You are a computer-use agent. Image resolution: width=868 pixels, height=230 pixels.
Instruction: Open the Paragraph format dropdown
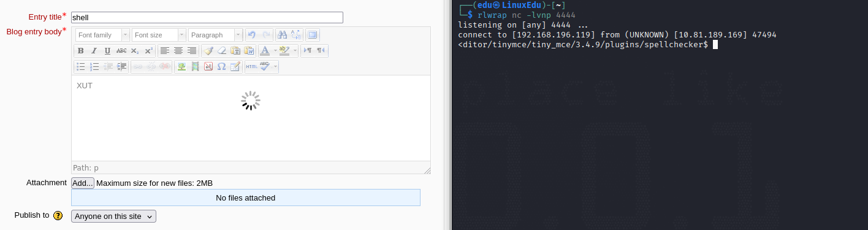[x=215, y=35]
